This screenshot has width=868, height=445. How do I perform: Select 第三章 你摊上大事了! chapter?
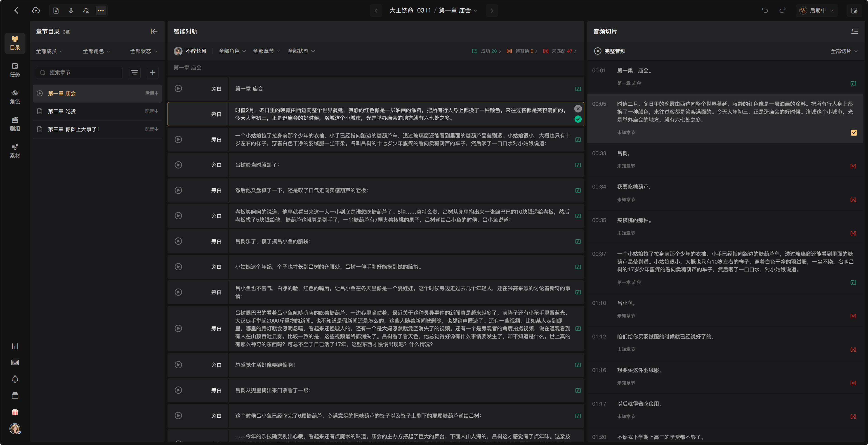[x=97, y=129]
